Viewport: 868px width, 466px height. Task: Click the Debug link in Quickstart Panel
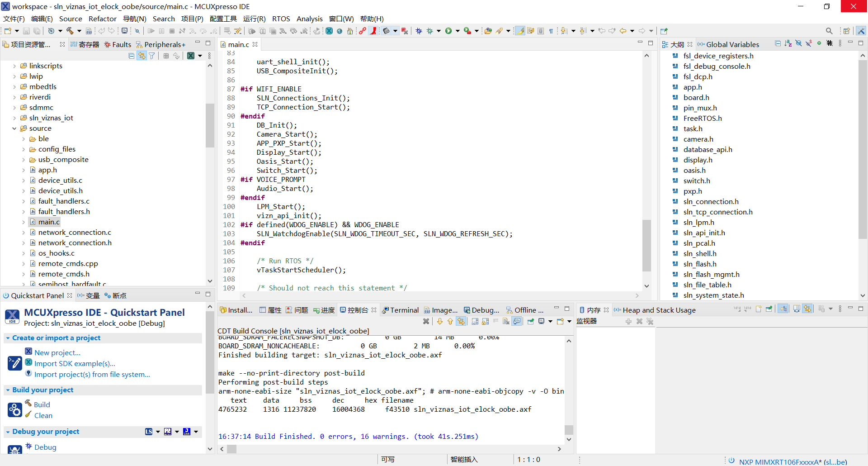pos(45,447)
